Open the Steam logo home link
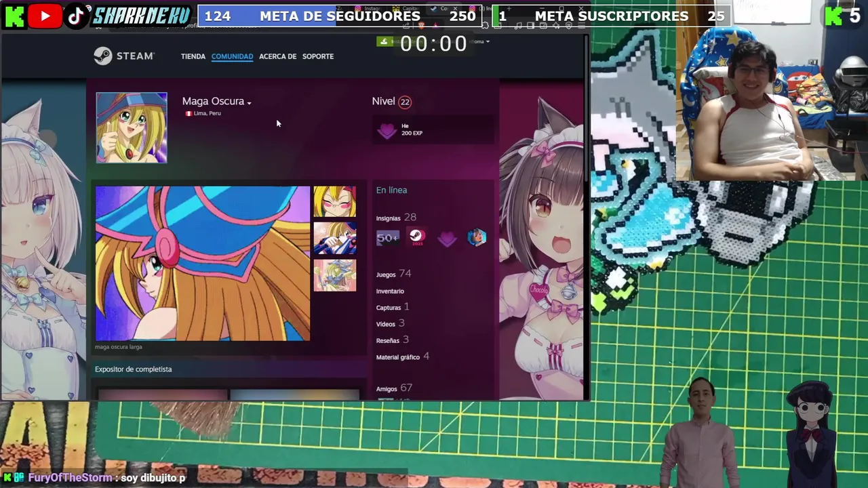The height and width of the screenshot is (488, 868). pos(124,56)
